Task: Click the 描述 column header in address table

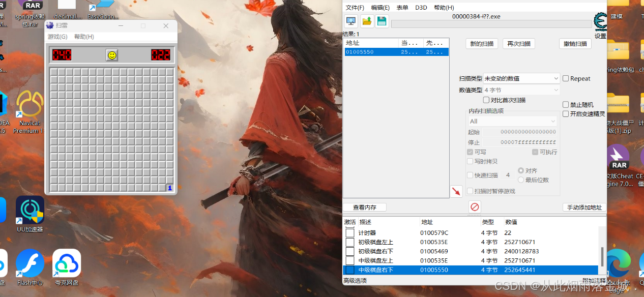Action: [388, 222]
